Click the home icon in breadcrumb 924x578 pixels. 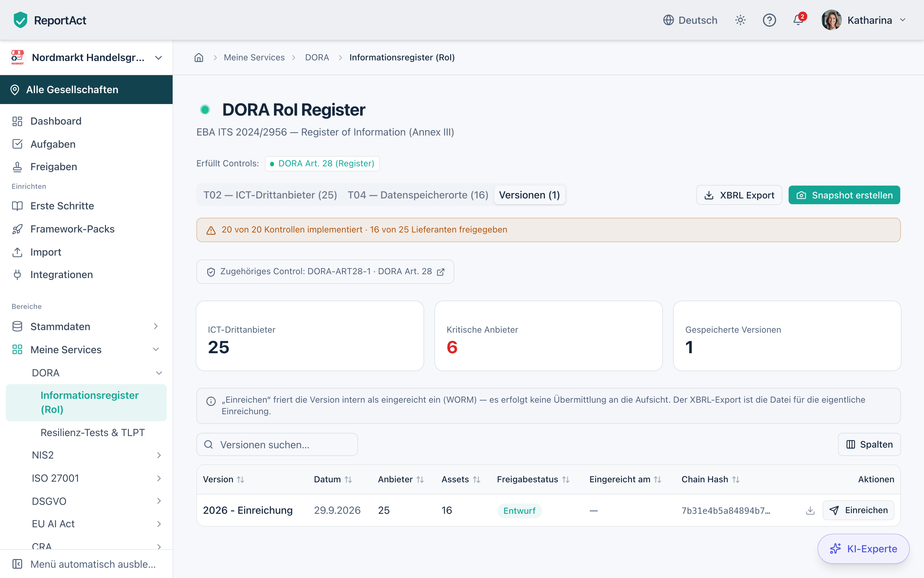(x=199, y=57)
